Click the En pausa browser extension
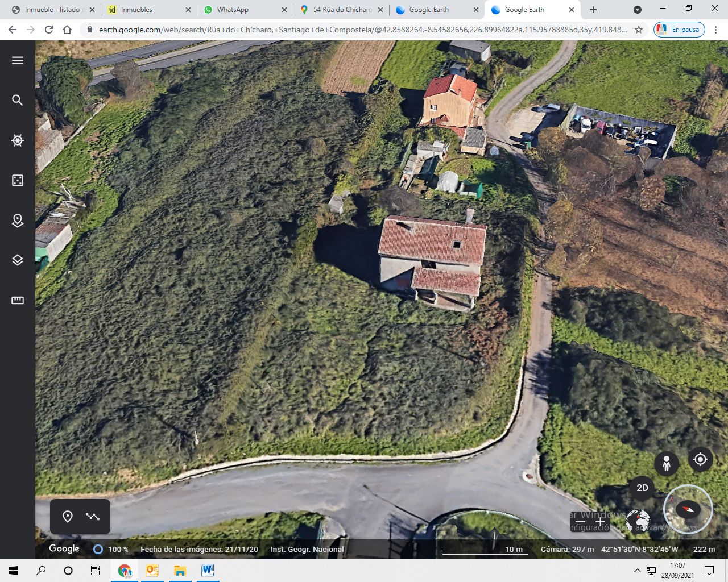Image resolution: width=728 pixels, height=582 pixels. point(679,30)
